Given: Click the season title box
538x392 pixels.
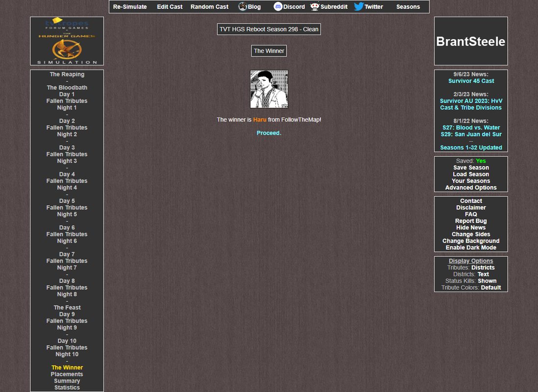Looking at the screenshot, I should 269,29.
